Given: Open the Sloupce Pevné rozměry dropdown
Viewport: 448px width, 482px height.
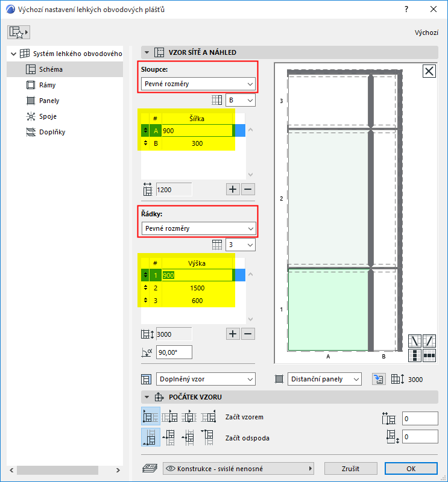Looking at the screenshot, I should (198, 84).
